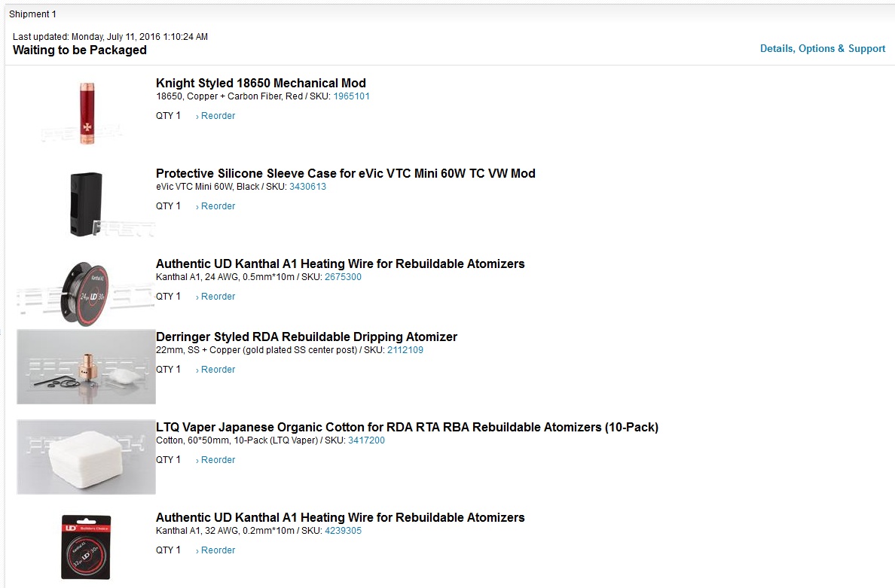Click QTY 1 of Derringer Styled RDA
This screenshot has width=895, height=588.
tap(169, 370)
